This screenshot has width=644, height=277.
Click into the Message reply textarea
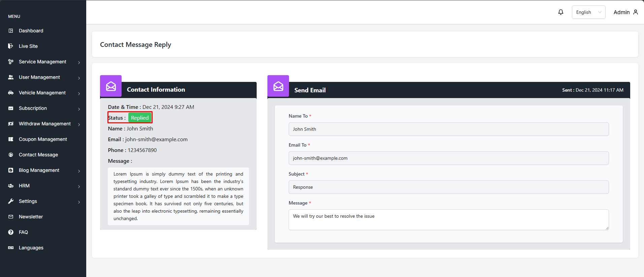point(449,220)
